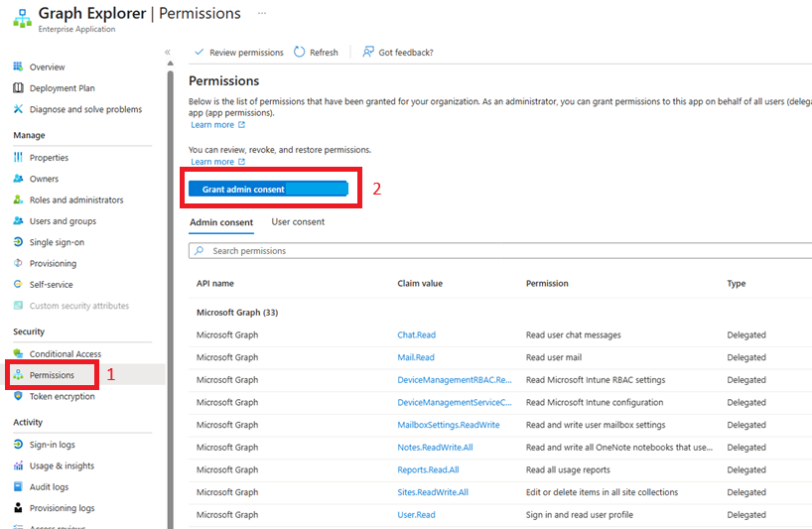Image resolution: width=812 pixels, height=529 pixels.
Task: Click the Usage & insights chart icon
Action: click(x=18, y=465)
